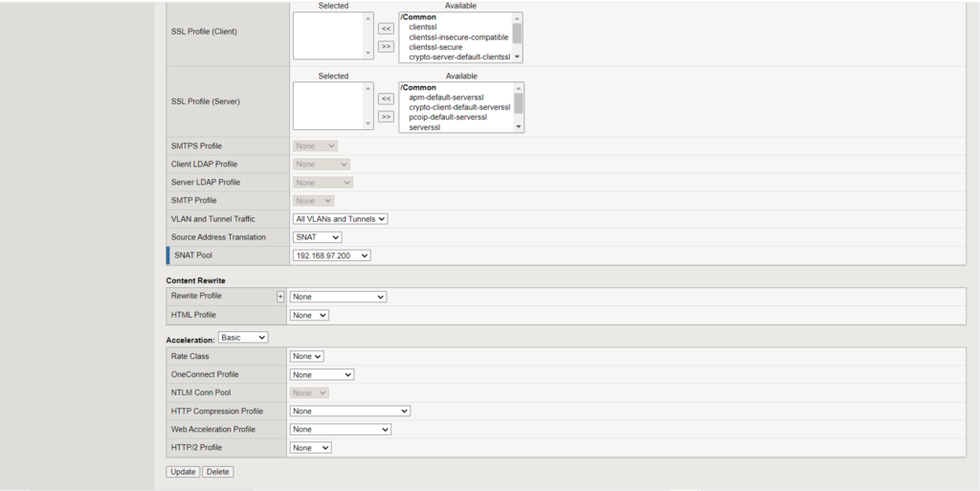The height and width of the screenshot is (491, 980).
Task: Click the << button for SSL Profile (Client)
Action: 386,29
